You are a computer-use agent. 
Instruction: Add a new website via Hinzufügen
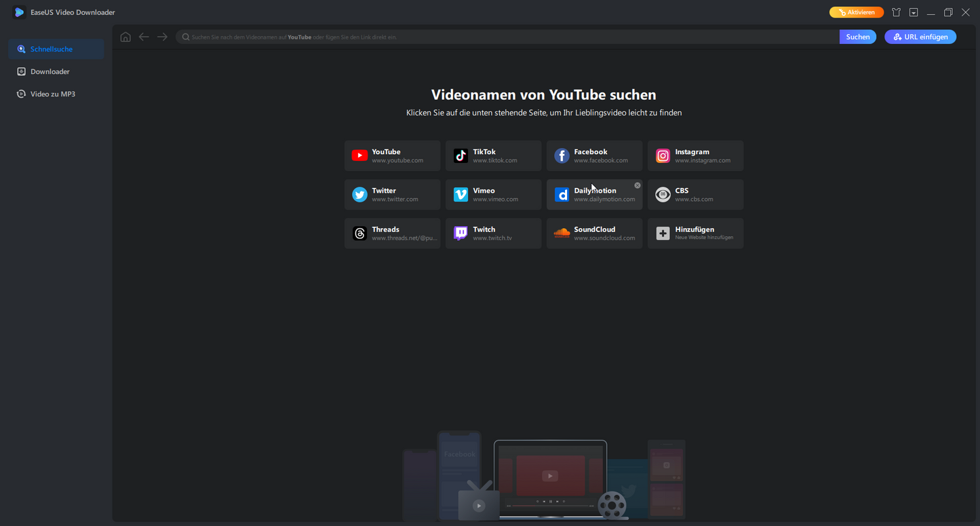point(695,233)
